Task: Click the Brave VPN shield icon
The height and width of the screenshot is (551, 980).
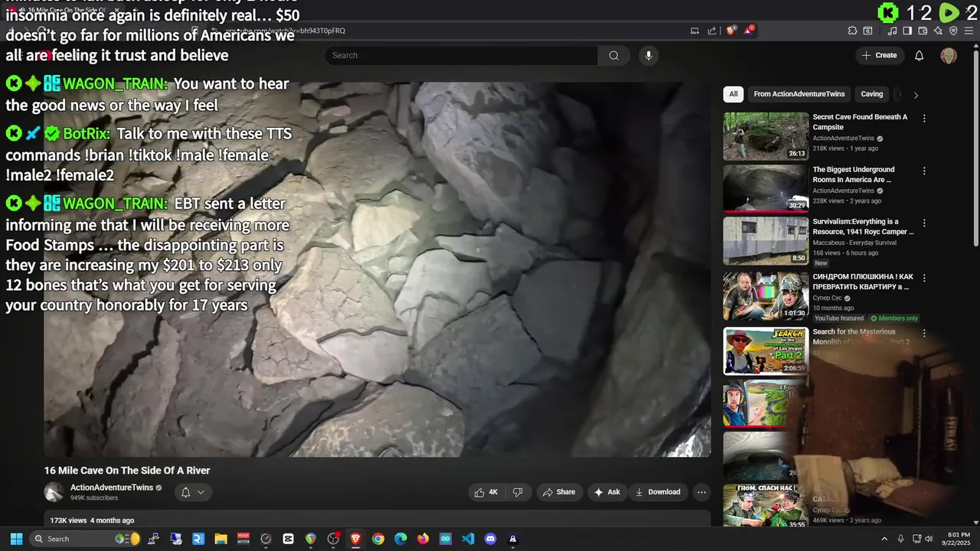Action: coord(953,31)
